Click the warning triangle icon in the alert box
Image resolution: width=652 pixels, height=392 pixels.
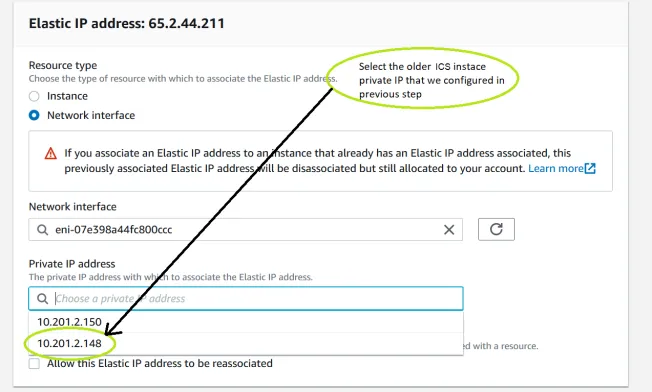pos(51,153)
